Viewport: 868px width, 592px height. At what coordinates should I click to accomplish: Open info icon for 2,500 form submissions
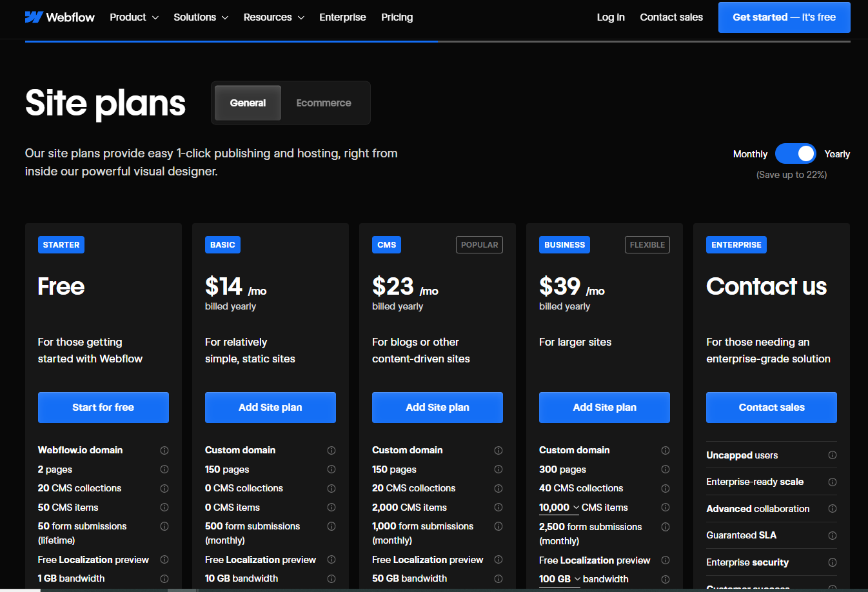click(666, 527)
